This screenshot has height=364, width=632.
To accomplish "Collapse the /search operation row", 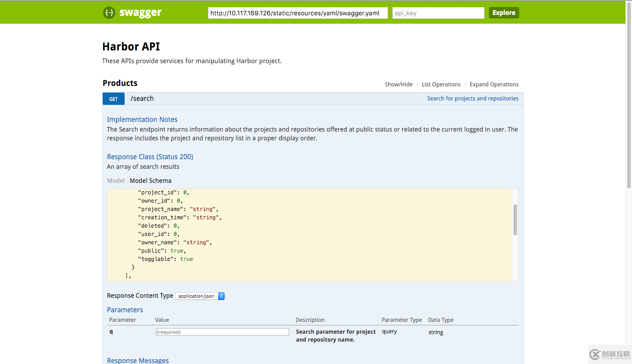I will (x=142, y=98).
